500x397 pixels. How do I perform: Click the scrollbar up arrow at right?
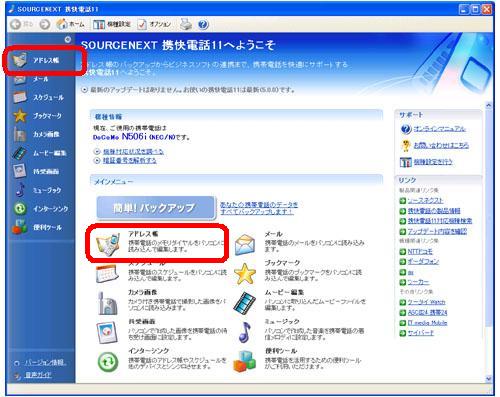tap(489, 105)
